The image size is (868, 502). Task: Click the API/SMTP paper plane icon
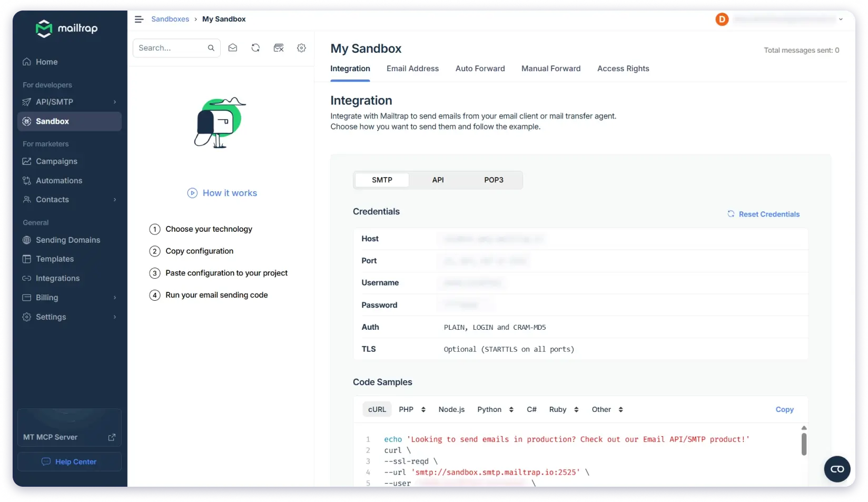coord(27,102)
